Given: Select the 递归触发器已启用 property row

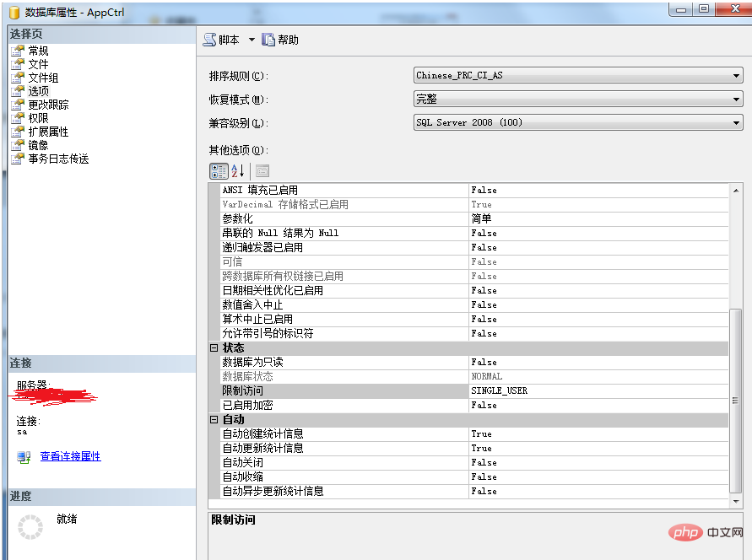Looking at the screenshot, I should [474, 248].
